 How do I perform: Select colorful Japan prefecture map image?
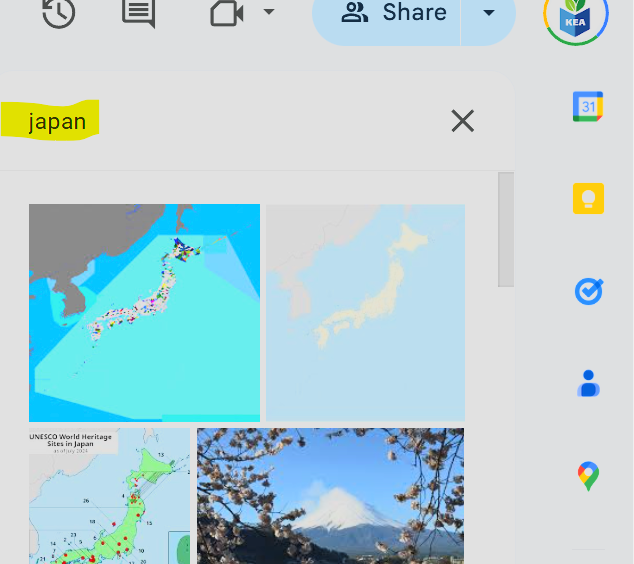click(x=144, y=313)
